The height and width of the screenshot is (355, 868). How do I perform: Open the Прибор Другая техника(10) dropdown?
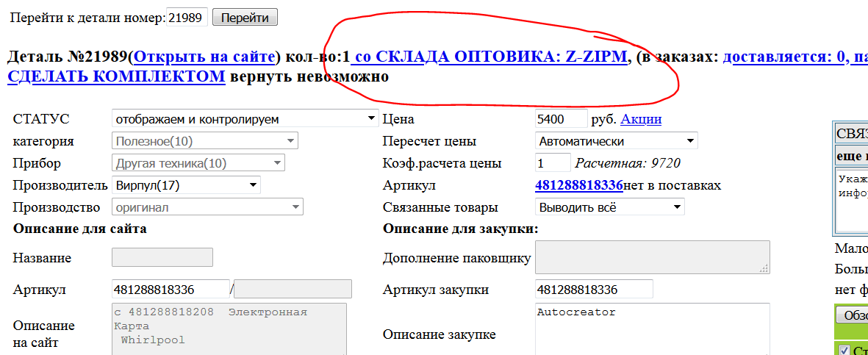198,163
